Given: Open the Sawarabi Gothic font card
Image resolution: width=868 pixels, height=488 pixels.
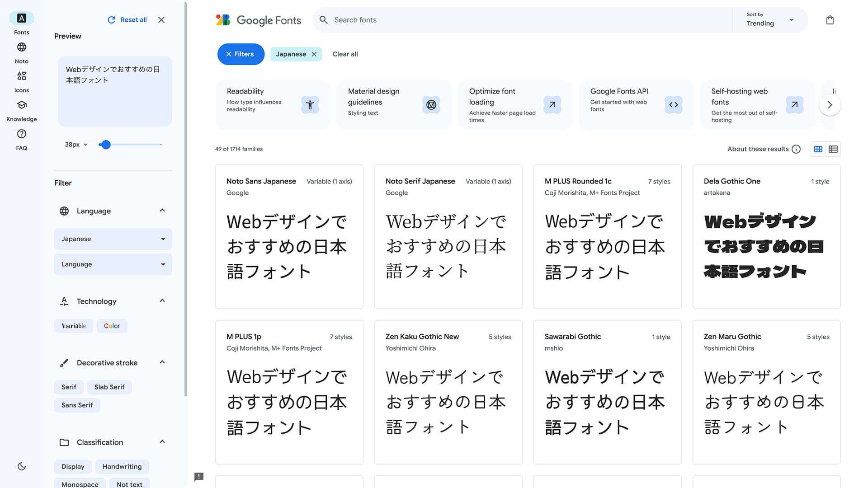Looking at the screenshot, I should coord(608,392).
